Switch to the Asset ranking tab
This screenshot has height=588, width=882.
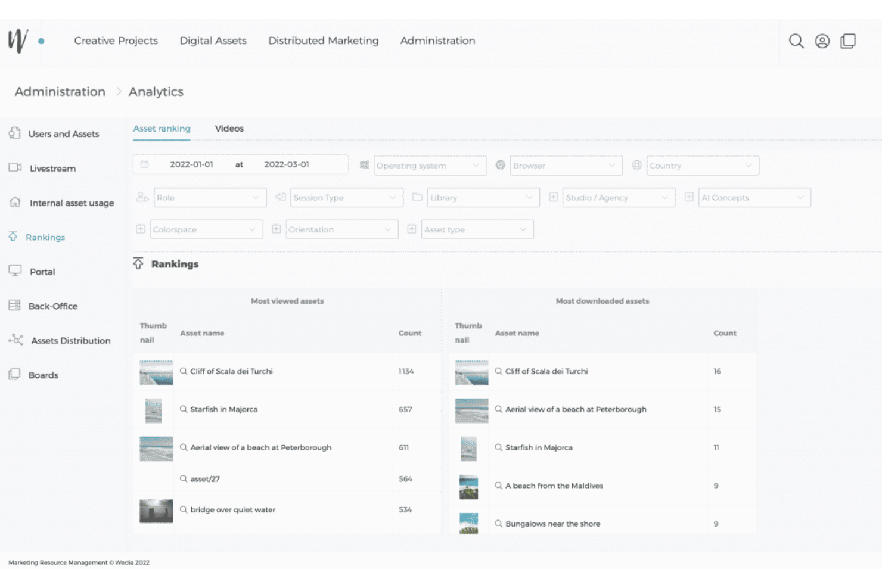(x=162, y=129)
